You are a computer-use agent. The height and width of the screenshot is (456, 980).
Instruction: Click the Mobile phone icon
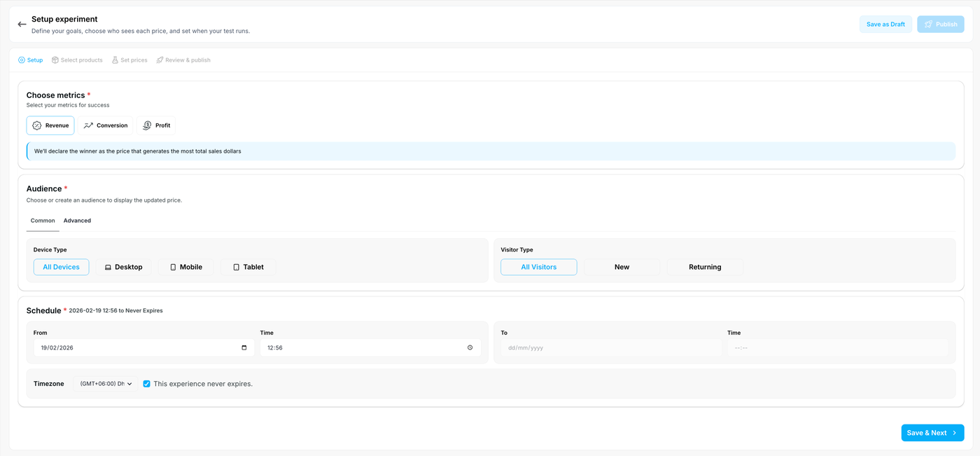(x=173, y=268)
